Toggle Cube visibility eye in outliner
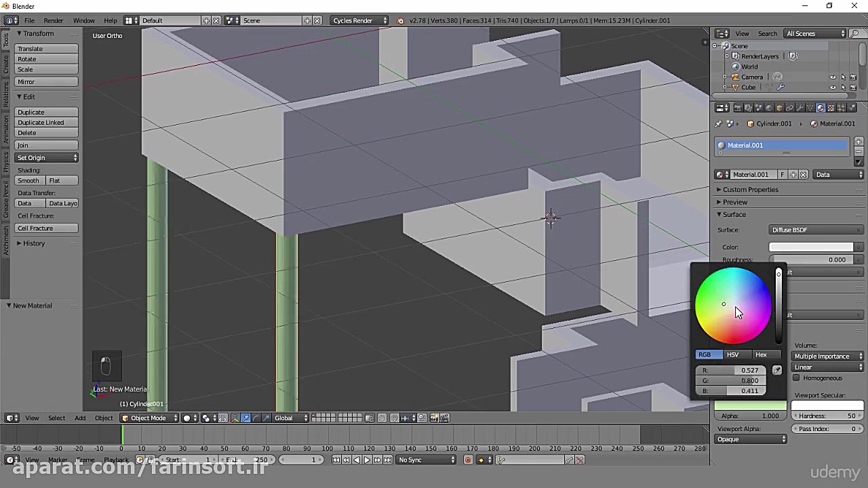The image size is (868, 488). pyautogui.click(x=833, y=87)
